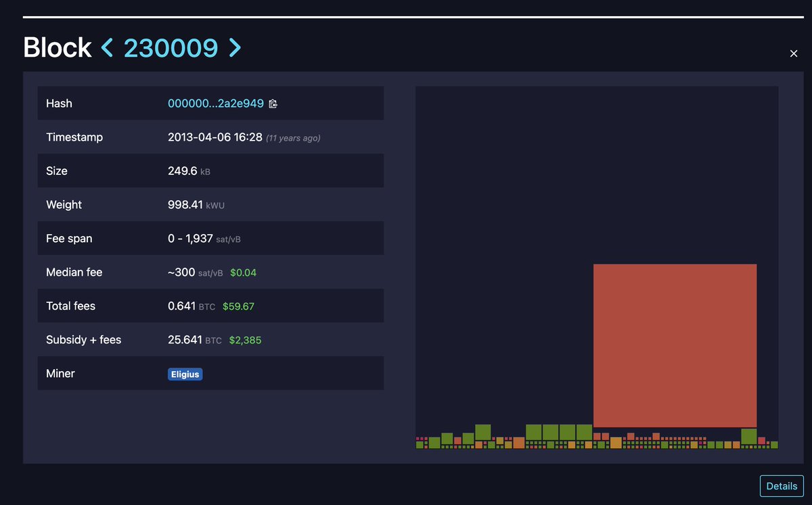Click the fee span 0 - 1,937 value
812x505 pixels.
coord(190,239)
